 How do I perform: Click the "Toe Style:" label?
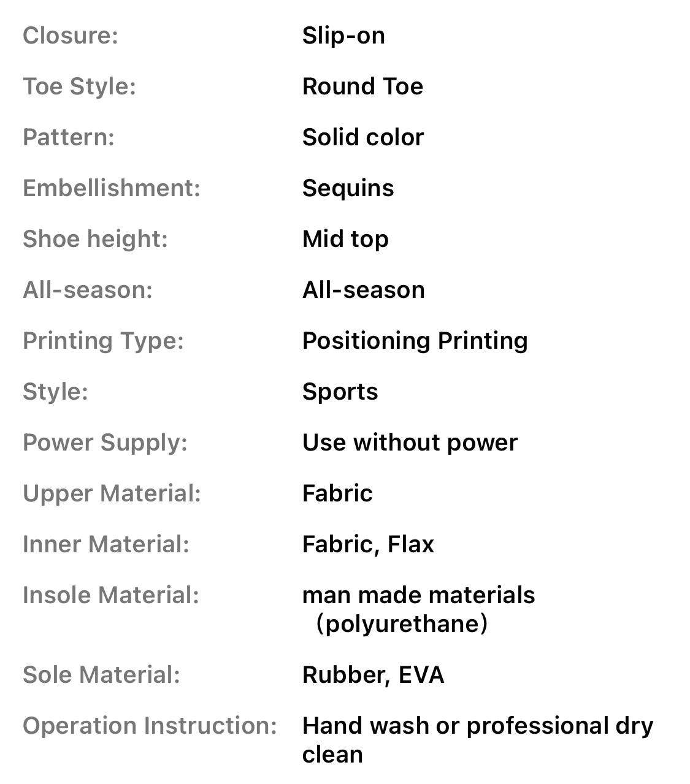(79, 86)
